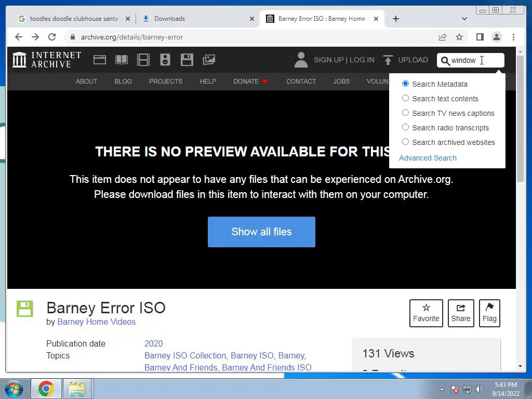Go forward with the browser forward arrow
The height and width of the screenshot is (399, 532).
pos(35,37)
